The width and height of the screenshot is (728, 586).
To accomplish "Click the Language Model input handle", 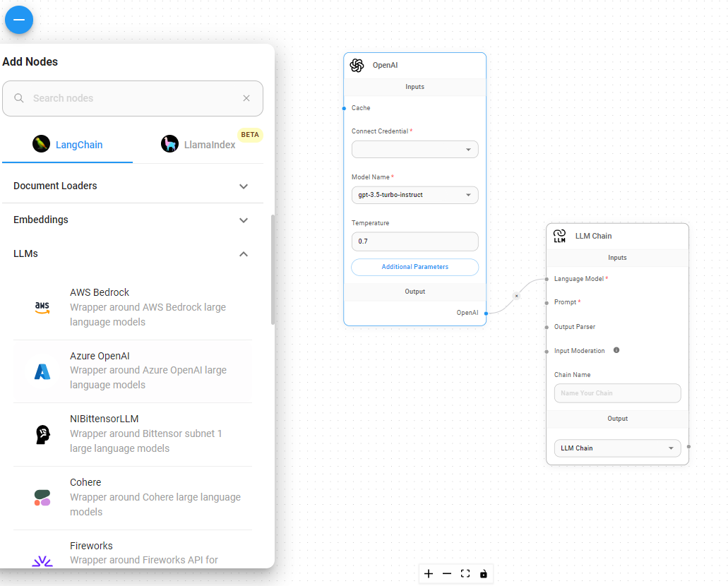I will click(547, 279).
